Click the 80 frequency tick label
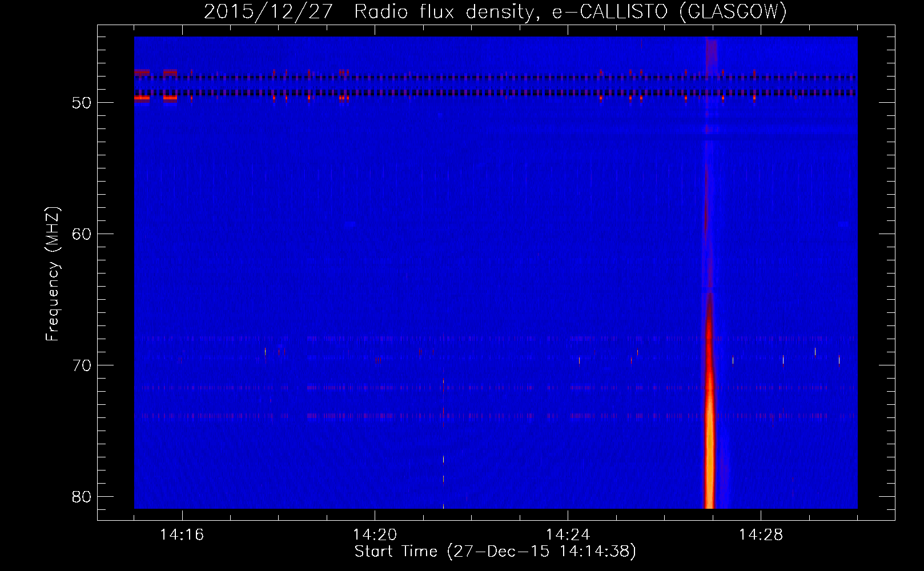This screenshot has width=924, height=571. pos(82,497)
